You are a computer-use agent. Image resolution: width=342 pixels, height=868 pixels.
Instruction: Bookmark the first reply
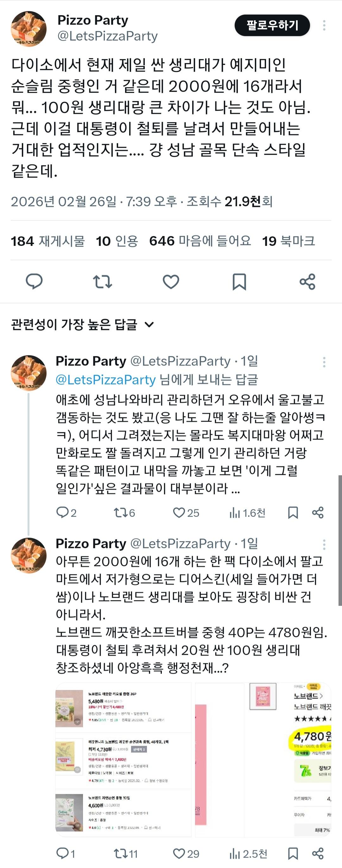click(293, 513)
